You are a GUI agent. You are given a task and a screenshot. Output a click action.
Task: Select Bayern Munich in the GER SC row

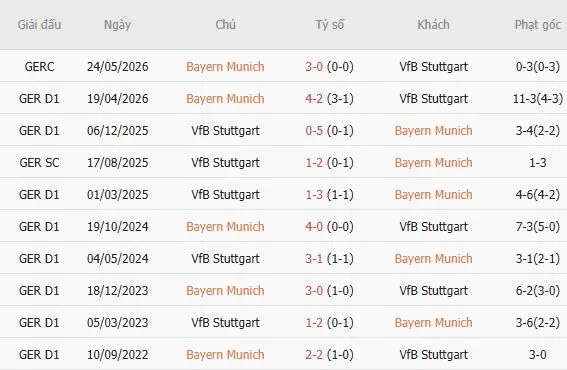point(434,162)
